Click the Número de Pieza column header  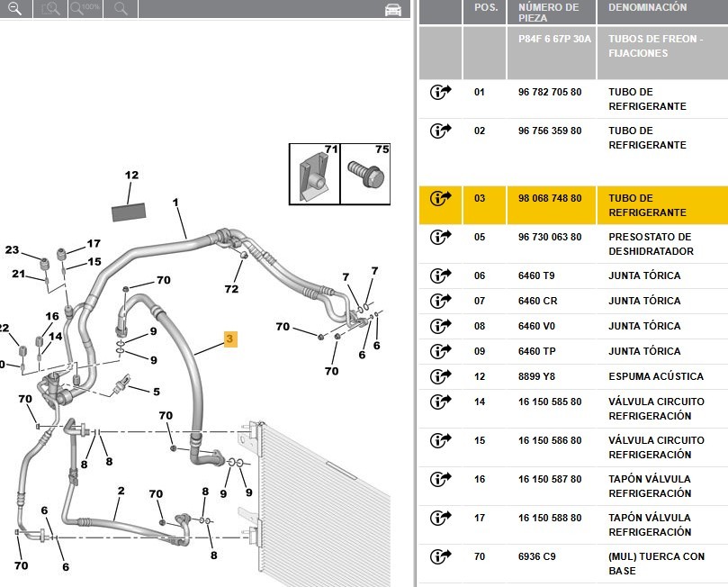548,13
